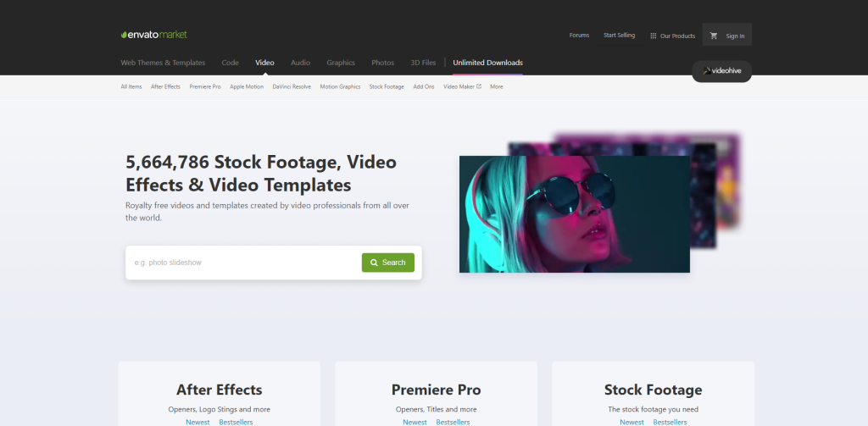
Task: Open the Premiere Pro card heading
Action: [437, 390]
